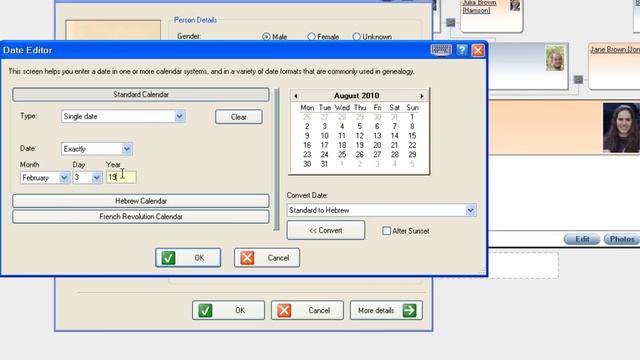The height and width of the screenshot is (360, 640).
Task: Confirm Date Editor with OK button
Action: pyautogui.click(x=188, y=258)
